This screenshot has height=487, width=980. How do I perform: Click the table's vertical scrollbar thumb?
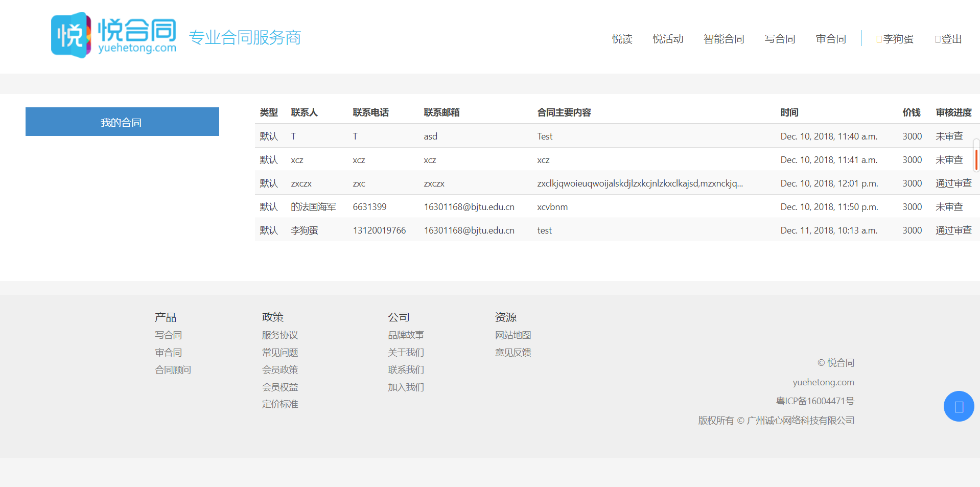click(x=976, y=159)
